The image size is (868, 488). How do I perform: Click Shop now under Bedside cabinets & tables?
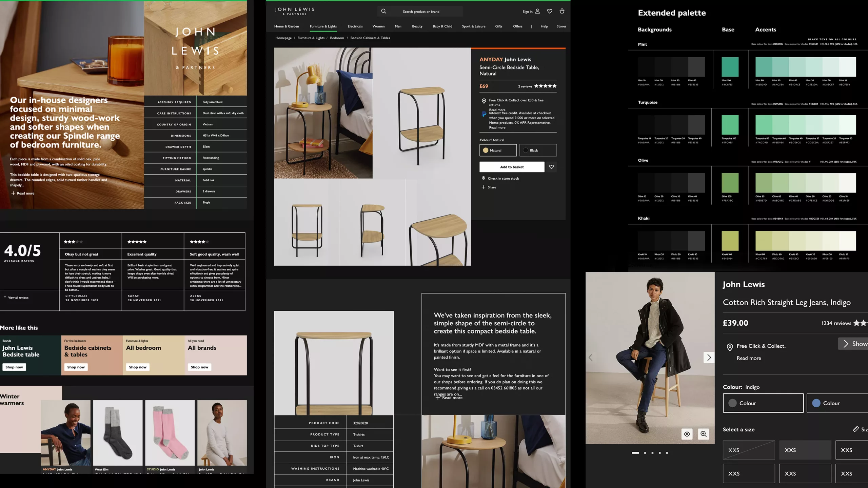point(76,367)
